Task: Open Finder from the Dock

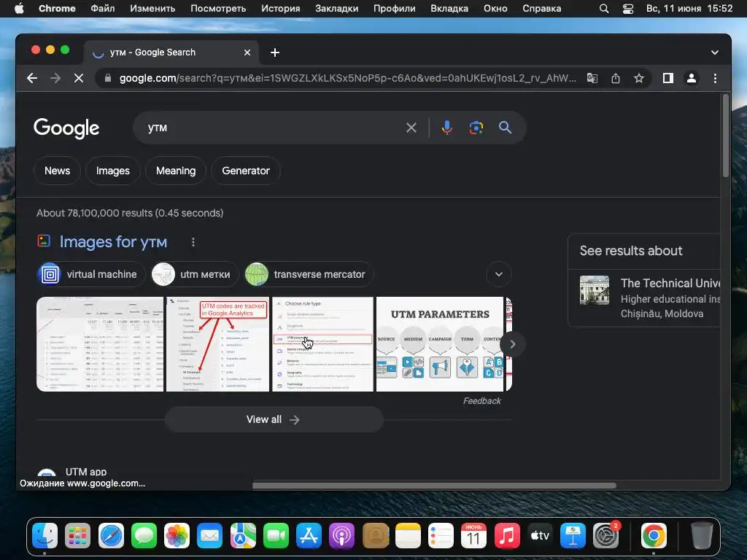Action: [44, 536]
